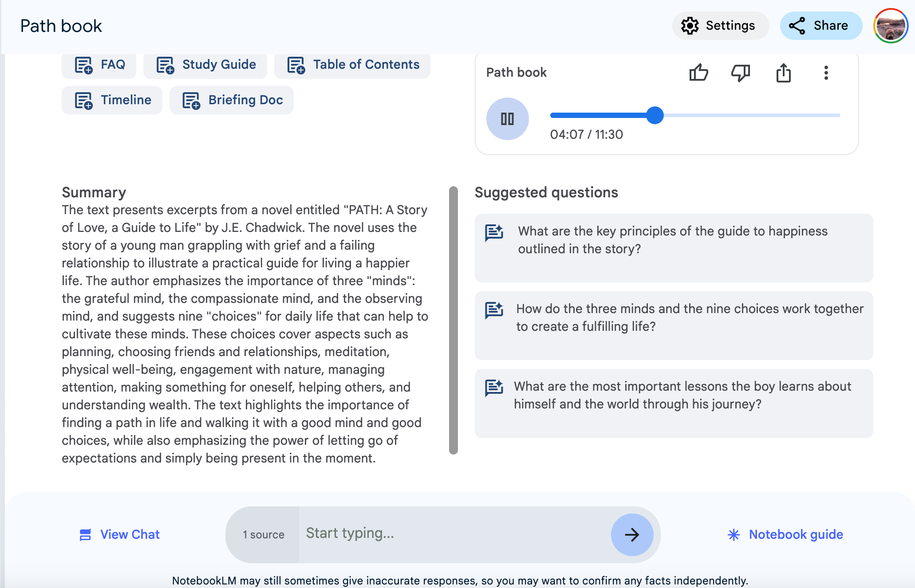Image resolution: width=915 pixels, height=588 pixels.
Task: Give thumbs down to audio overview
Action: tap(740, 73)
